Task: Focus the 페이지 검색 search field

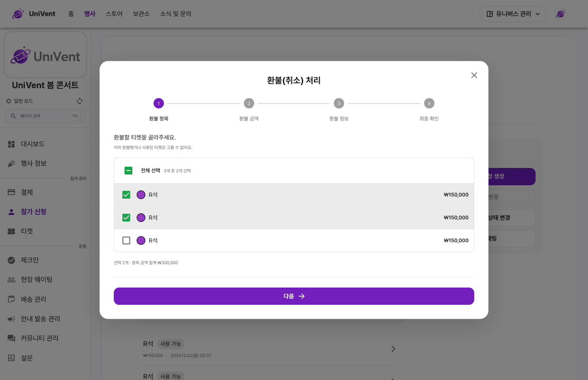Action: 45,116
